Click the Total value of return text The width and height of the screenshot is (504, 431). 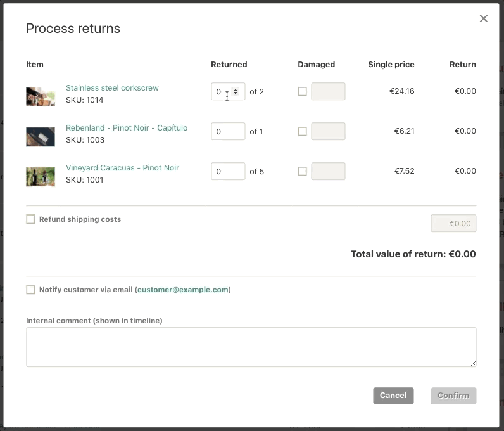click(413, 254)
